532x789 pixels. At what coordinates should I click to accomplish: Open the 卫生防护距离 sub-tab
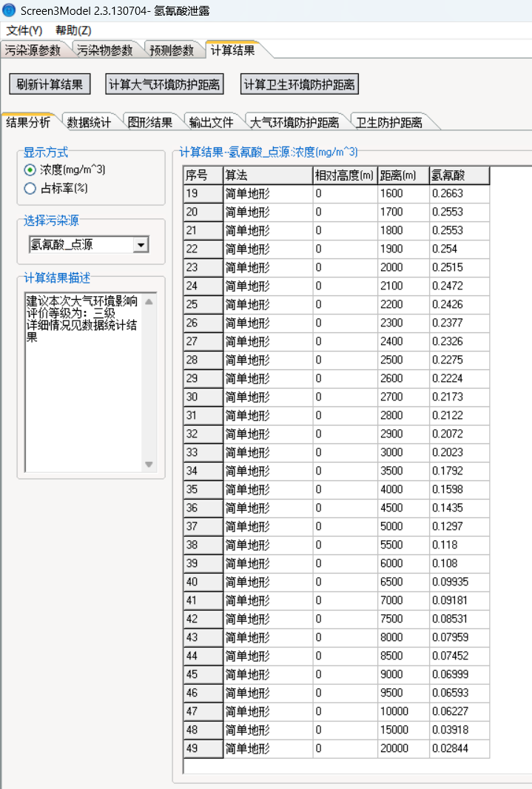pyautogui.click(x=388, y=122)
